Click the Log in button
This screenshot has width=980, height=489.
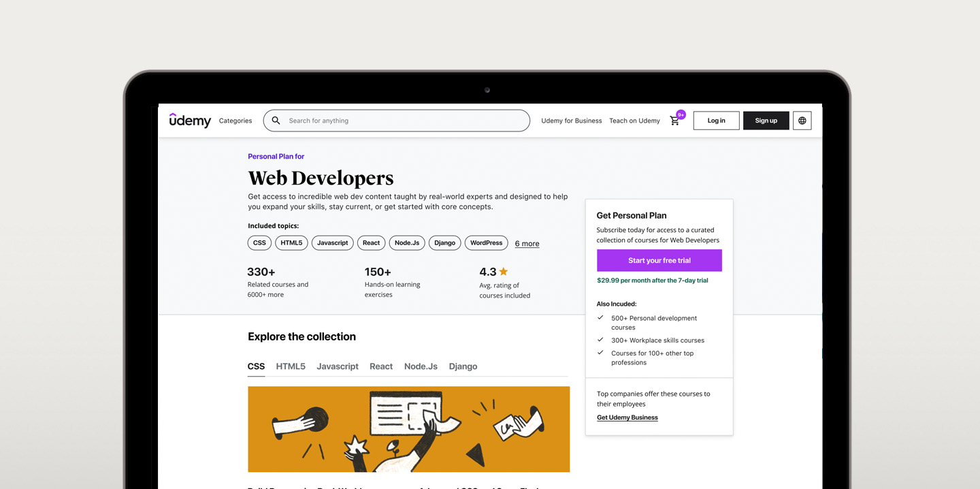click(x=717, y=121)
